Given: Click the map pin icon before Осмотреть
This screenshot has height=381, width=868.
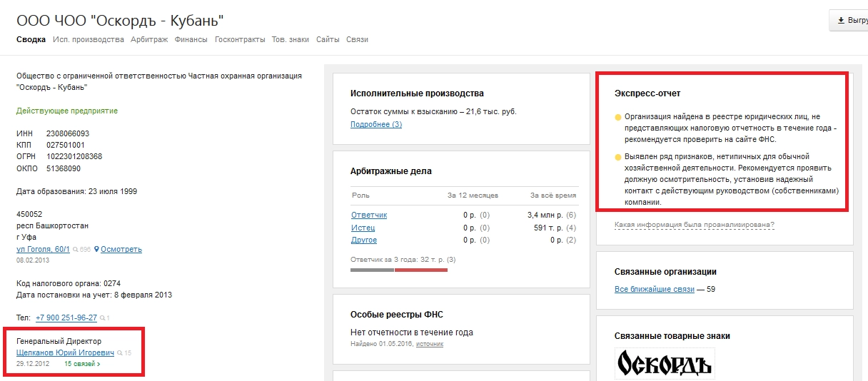Looking at the screenshot, I should click(96, 249).
